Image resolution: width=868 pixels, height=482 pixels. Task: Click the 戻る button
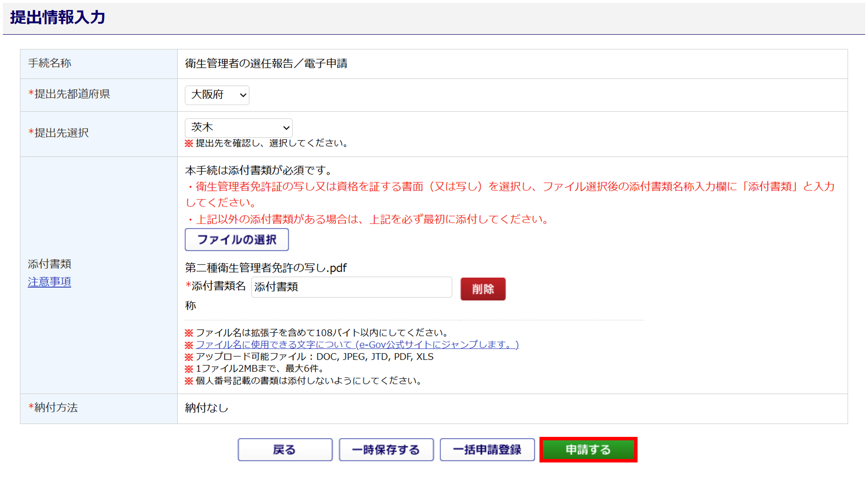(285, 449)
